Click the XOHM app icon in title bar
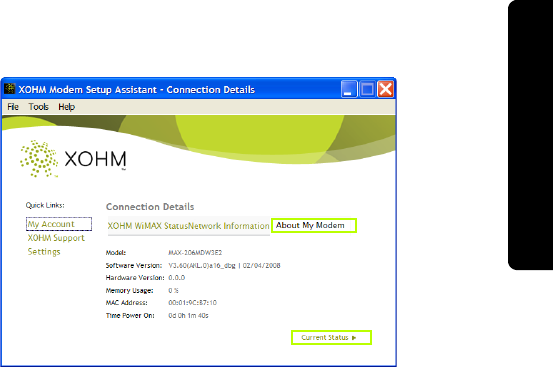Viewport: 553px width, 367px height. [x=10, y=89]
